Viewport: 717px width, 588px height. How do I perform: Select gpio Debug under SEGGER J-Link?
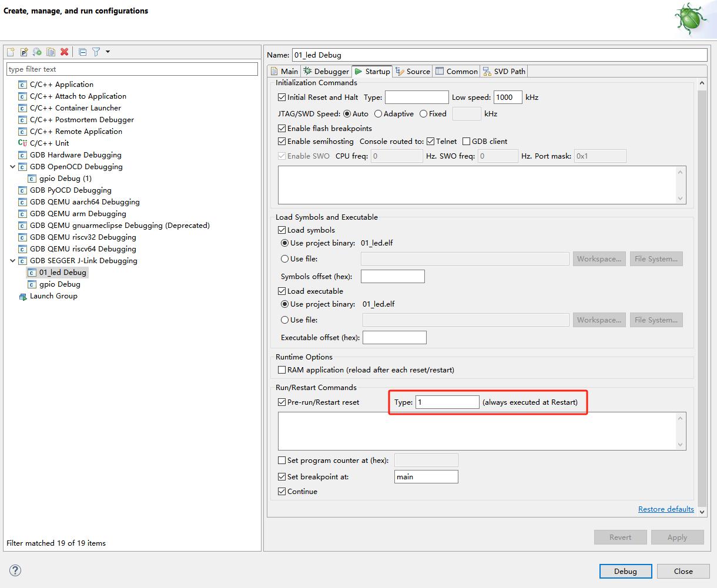(59, 284)
